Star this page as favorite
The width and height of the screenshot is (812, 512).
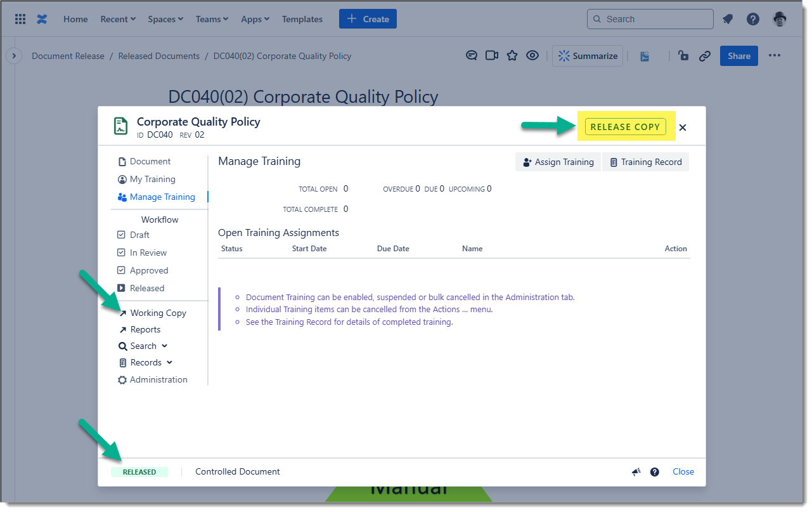click(512, 56)
